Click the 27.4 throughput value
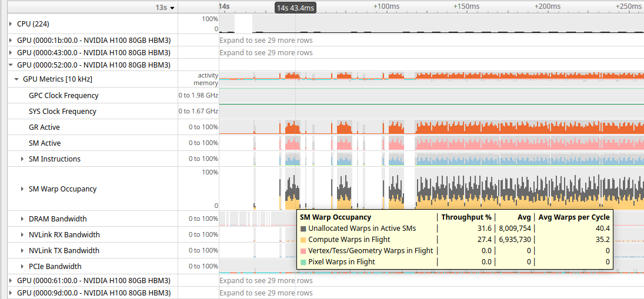The height and width of the screenshot is (299, 644). point(486,240)
